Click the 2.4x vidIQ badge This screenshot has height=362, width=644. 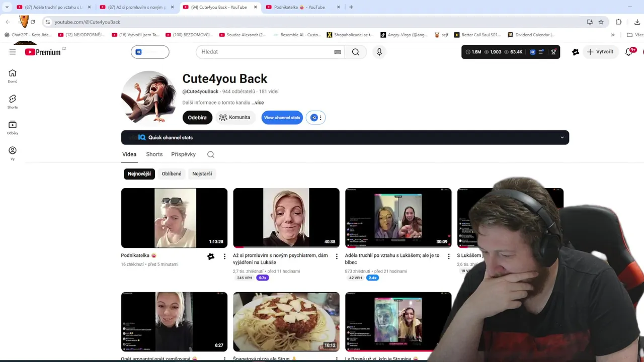tap(372, 278)
